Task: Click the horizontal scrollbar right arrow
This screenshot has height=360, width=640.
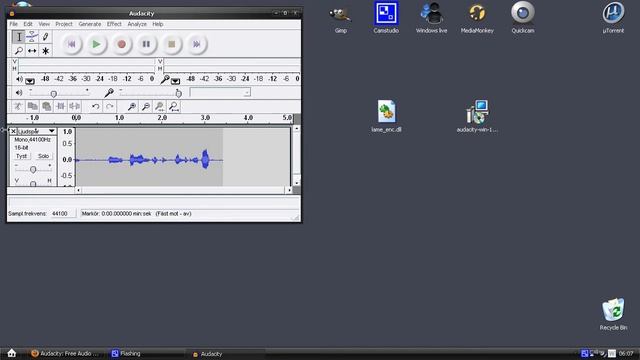Action: [x=289, y=190]
